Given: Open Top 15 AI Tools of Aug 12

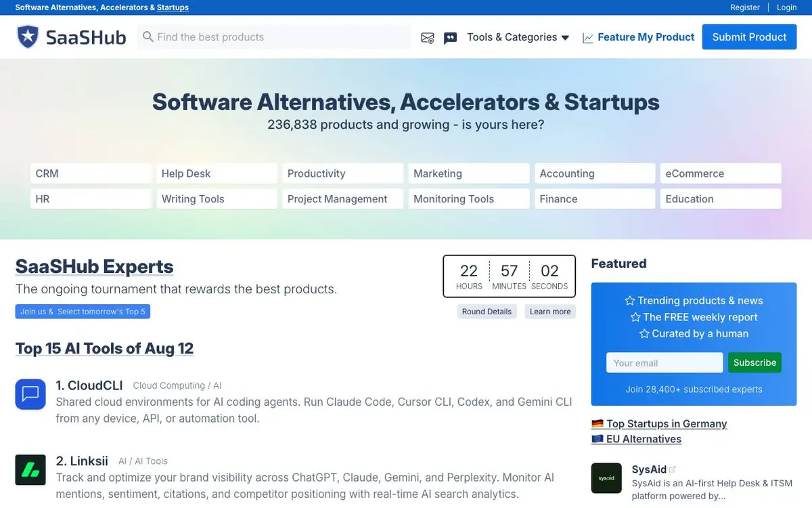Looking at the screenshot, I should (x=104, y=349).
